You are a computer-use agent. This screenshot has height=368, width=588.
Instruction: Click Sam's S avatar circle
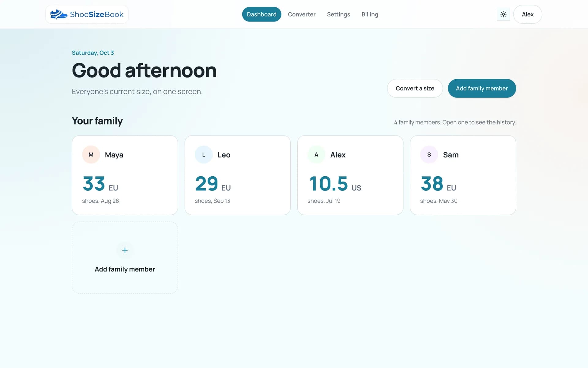pos(429,155)
